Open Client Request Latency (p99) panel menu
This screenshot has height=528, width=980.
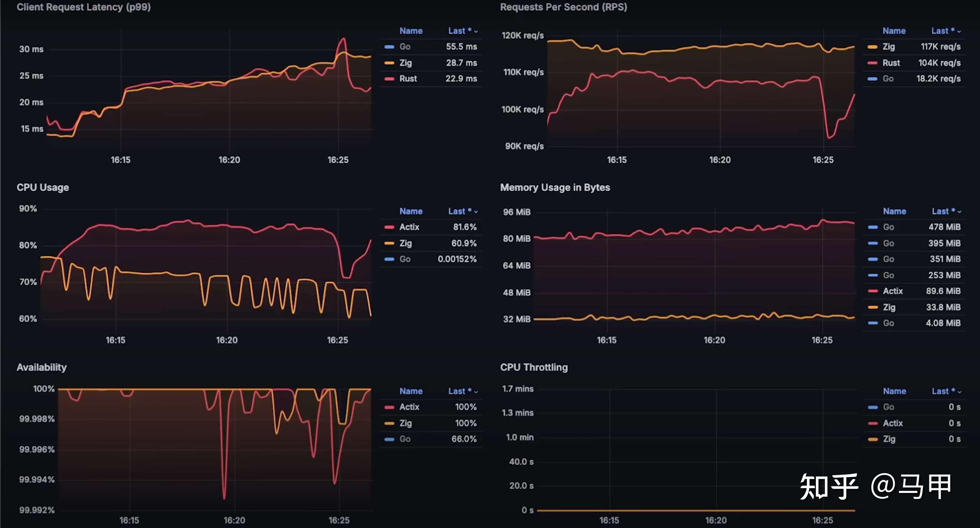[x=84, y=7]
